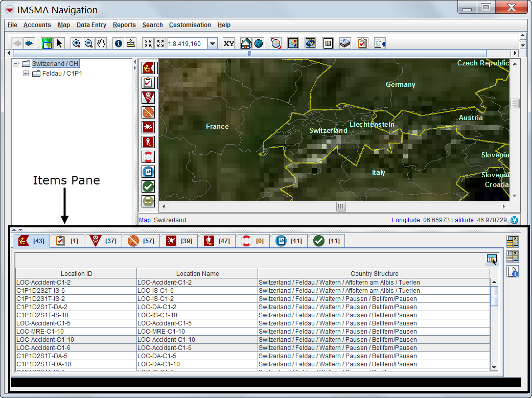Click the choose columns icon above table
The width and height of the screenshot is (532, 398).
pyautogui.click(x=492, y=260)
